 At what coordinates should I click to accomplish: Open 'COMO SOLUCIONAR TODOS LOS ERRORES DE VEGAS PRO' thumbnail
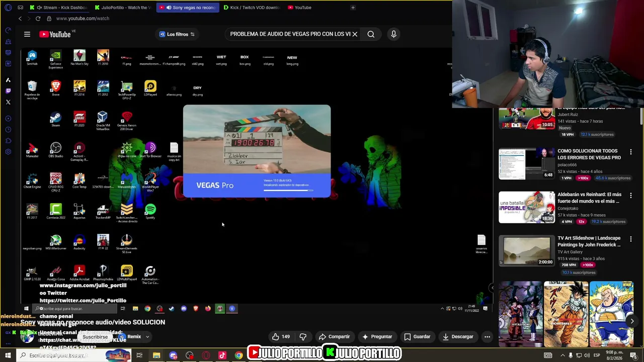tap(527, 163)
